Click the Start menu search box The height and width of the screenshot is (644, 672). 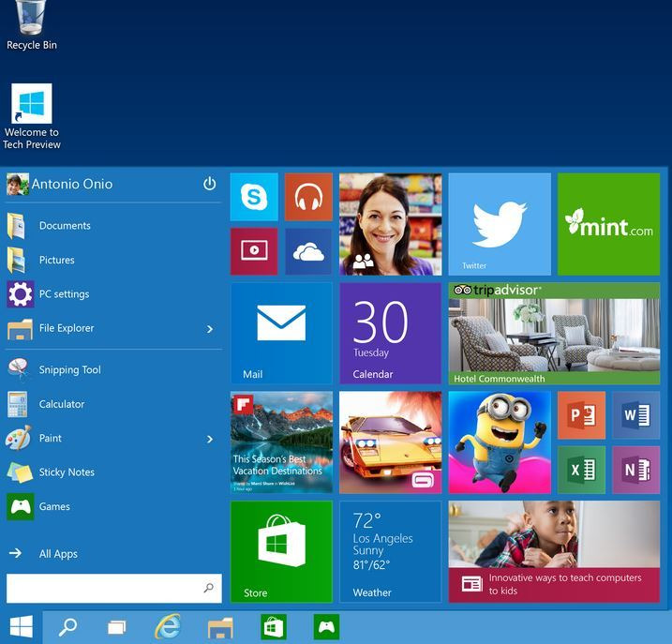click(x=114, y=589)
